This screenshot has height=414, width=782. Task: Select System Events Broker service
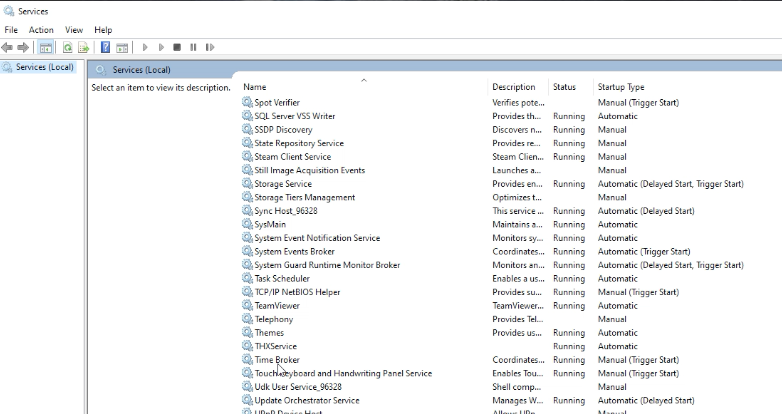click(x=294, y=251)
